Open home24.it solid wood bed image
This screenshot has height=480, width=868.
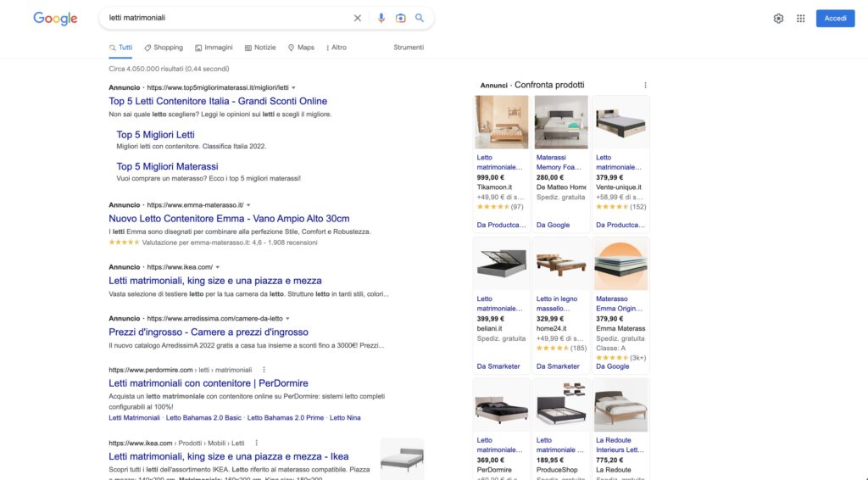(x=561, y=264)
